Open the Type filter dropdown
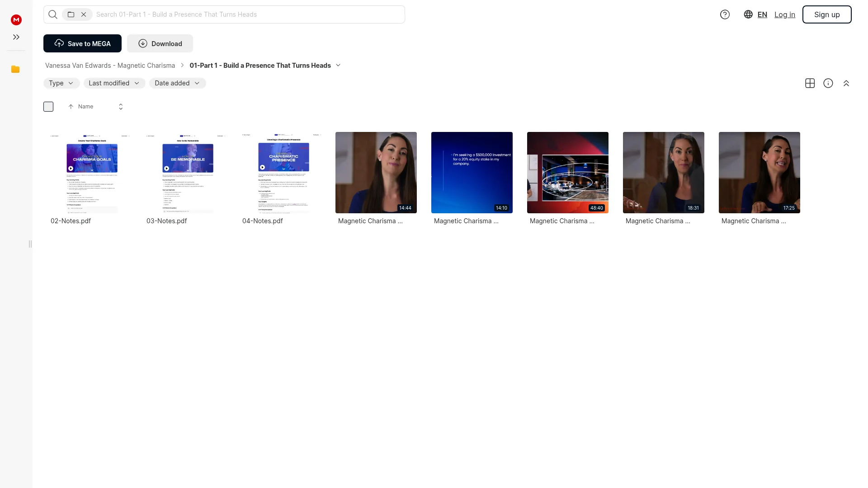Viewport: 868px width, 488px height. 61,83
